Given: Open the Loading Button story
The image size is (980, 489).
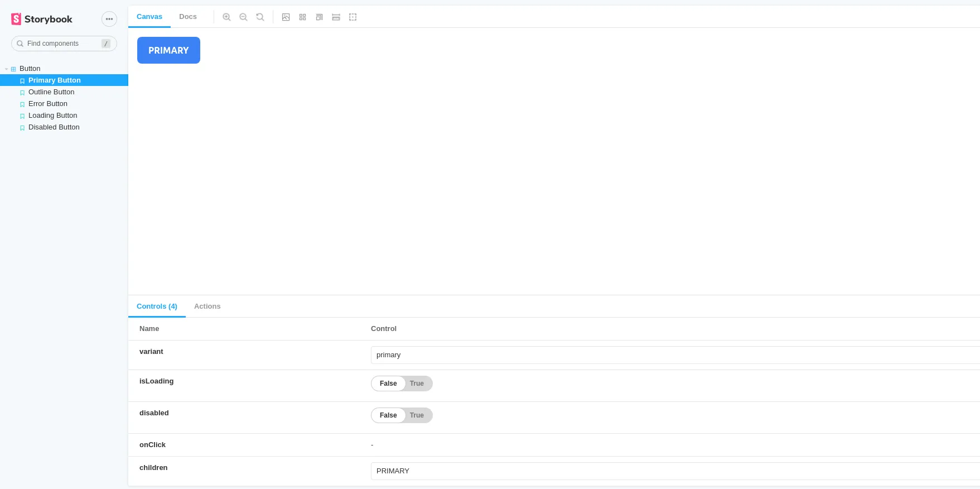Looking at the screenshot, I should coord(52,116).
